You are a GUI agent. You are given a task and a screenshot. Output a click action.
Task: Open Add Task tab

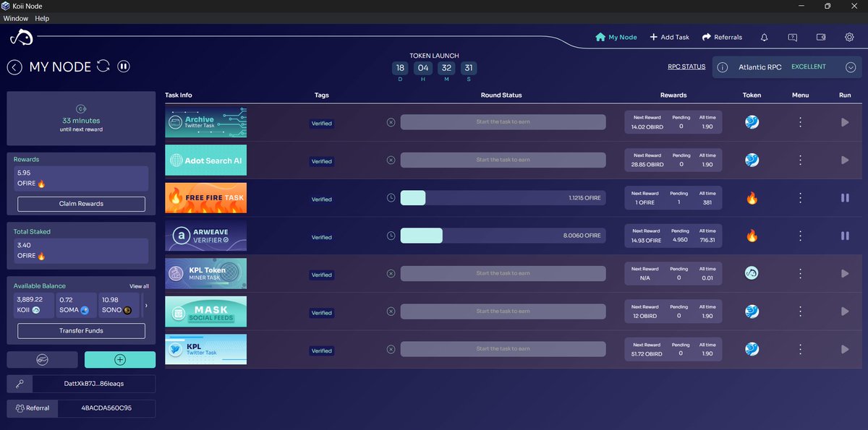(670, 37)
